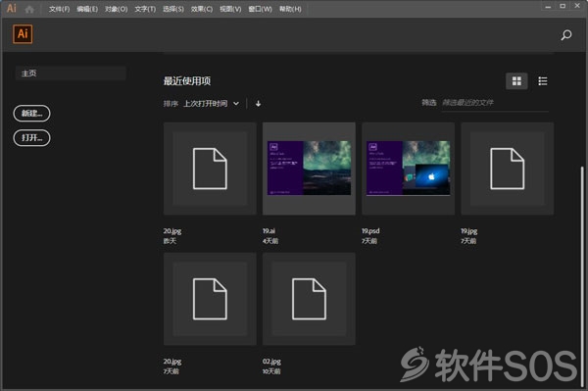Switch to list view of recent files
The height and width of the screenshot is (391, 588).
543,81
